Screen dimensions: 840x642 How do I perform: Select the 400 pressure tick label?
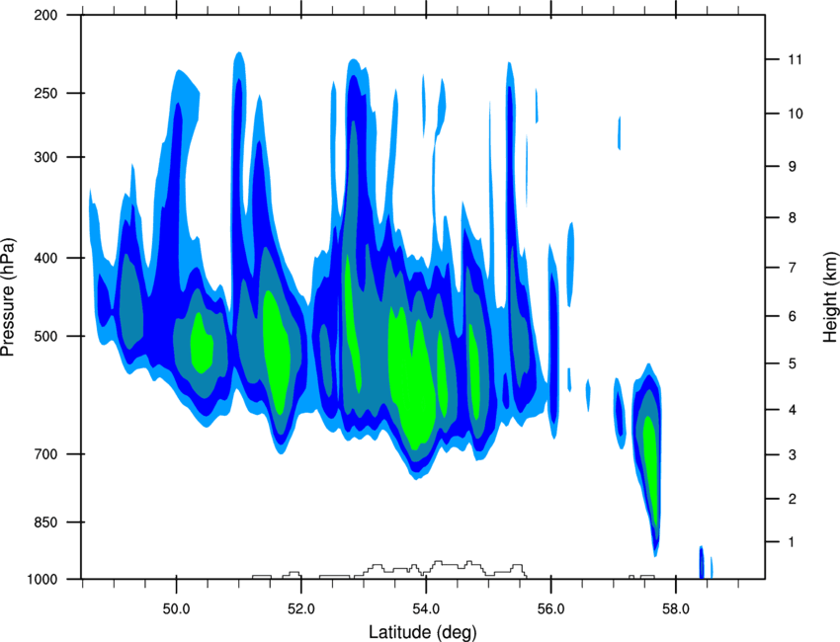point(45,258)
